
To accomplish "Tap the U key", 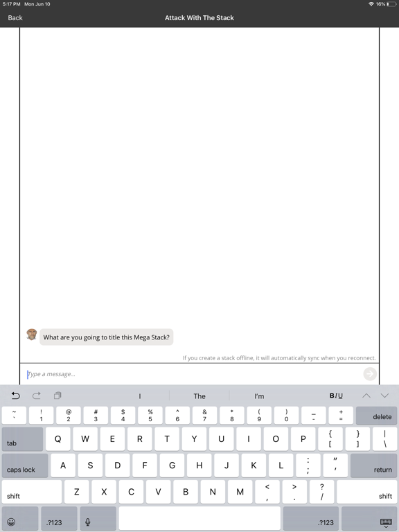I will click(x=221, y=438).
